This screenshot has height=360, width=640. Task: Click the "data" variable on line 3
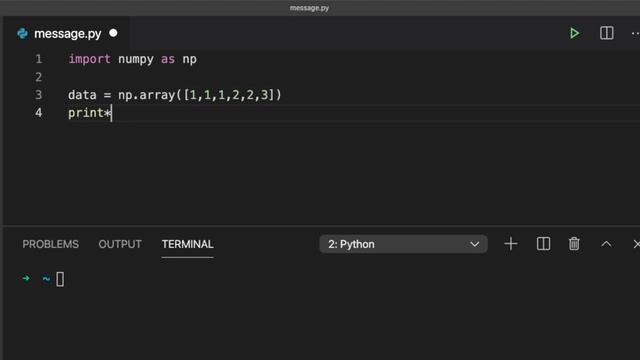tap(82, 95)
